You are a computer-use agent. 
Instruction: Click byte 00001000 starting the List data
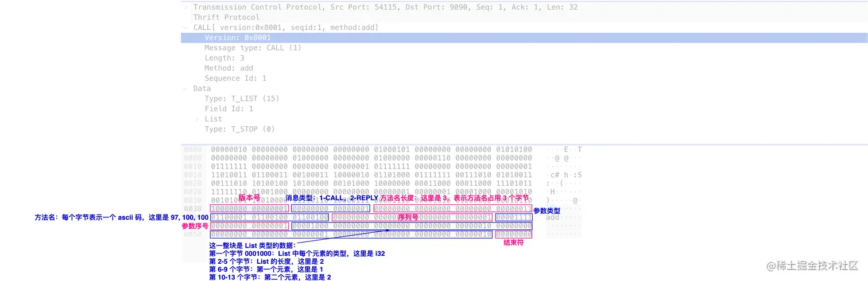pyautogui.click(x=311, y=226)
